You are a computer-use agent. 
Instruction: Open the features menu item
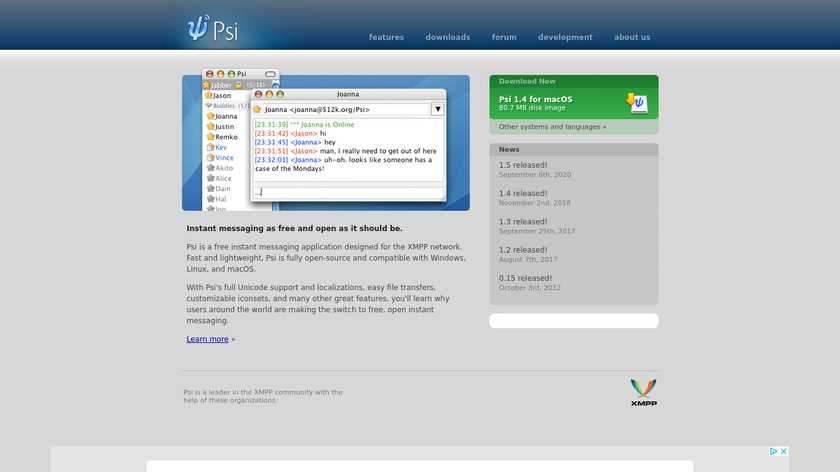[386, 37]
